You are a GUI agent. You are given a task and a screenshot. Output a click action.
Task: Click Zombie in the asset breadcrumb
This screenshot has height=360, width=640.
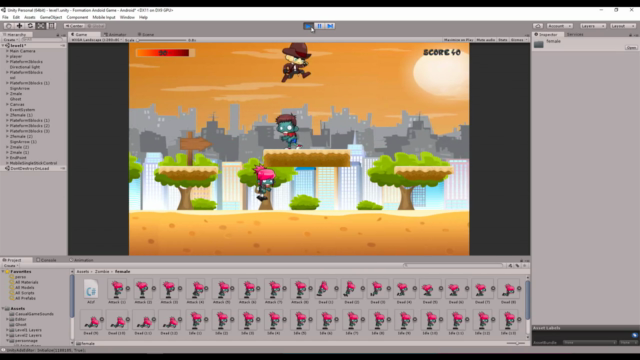(x=102, y=271)
